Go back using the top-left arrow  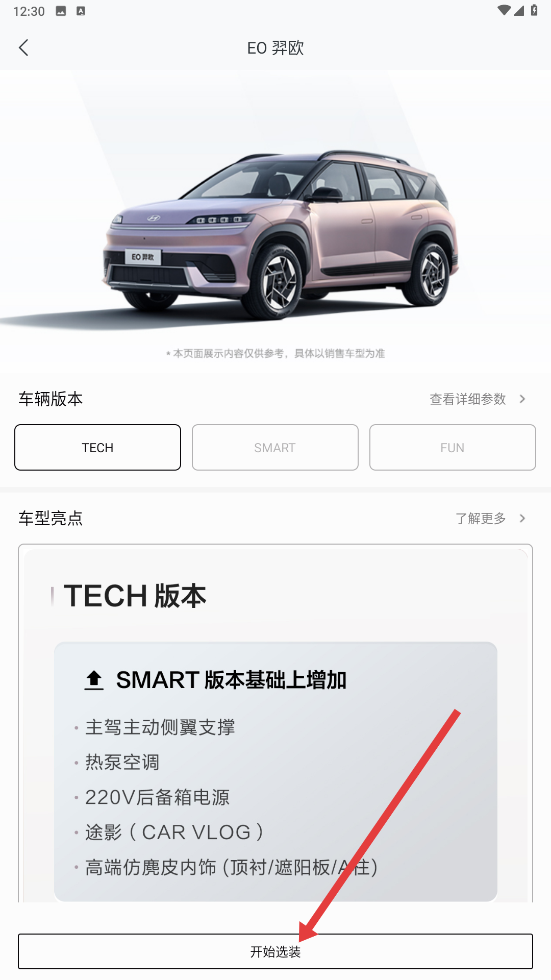(23, 48)
